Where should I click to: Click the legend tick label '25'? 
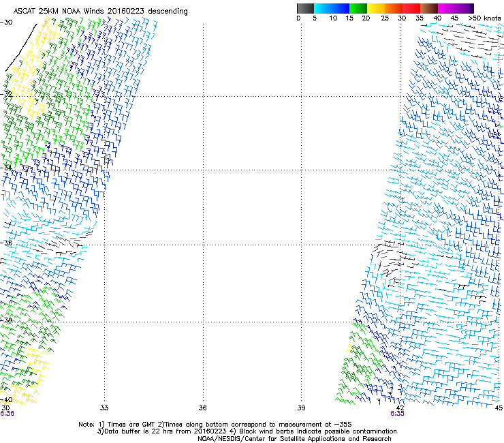385,18
